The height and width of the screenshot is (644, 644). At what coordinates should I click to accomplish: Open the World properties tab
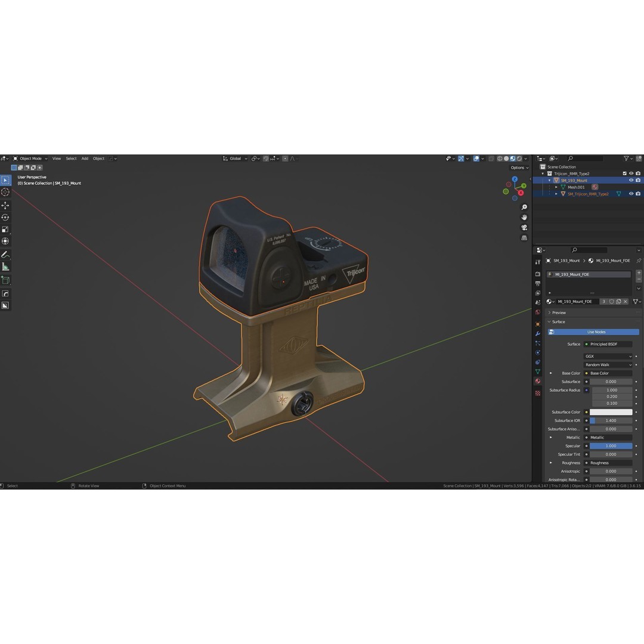pyautogui.click(x=538, y=312)
